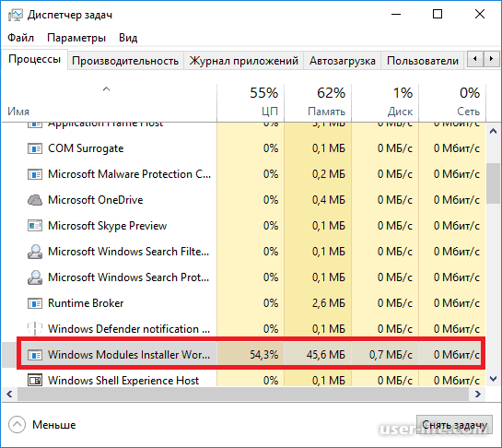Collapse details with the Меньше button
Image resolution: width=502 pixels, height=448 pixels.
pyautogui.click(x=42, y=425)
